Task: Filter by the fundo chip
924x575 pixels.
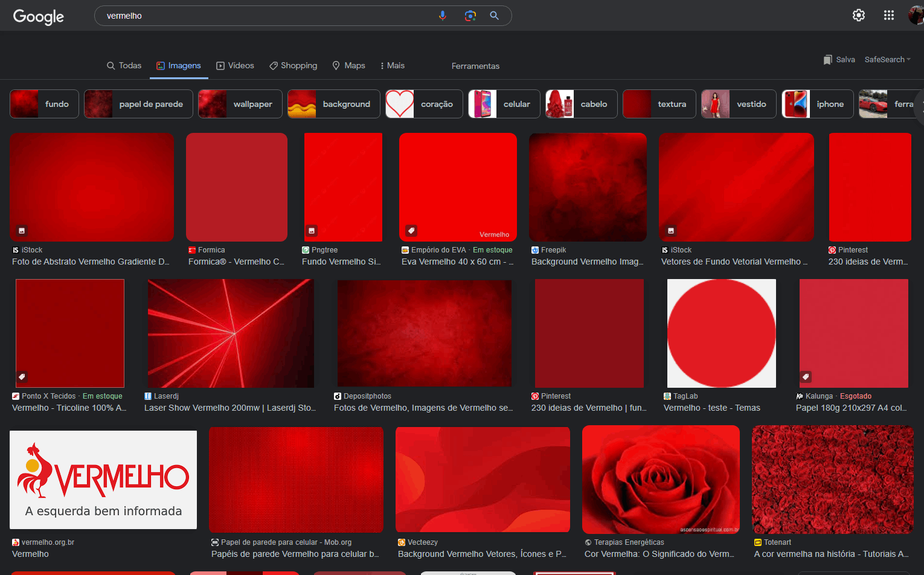Action: 44,104
